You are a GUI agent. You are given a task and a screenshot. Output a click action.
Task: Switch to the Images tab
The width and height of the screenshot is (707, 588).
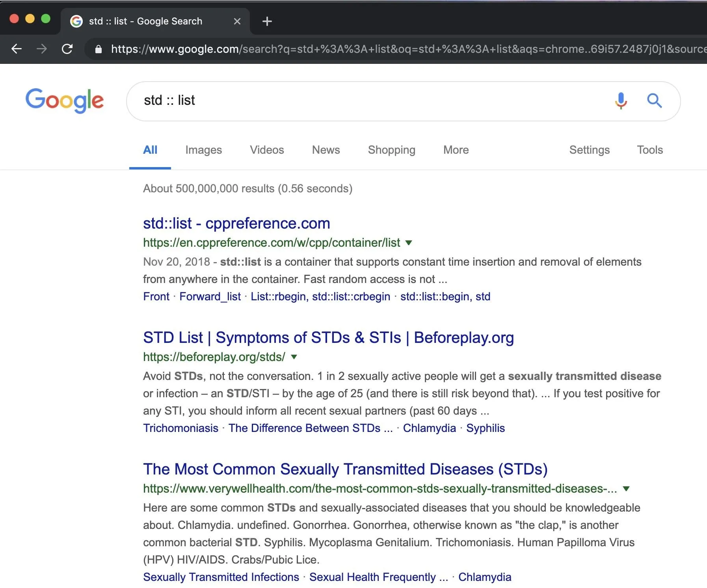[x=203, y=150]
